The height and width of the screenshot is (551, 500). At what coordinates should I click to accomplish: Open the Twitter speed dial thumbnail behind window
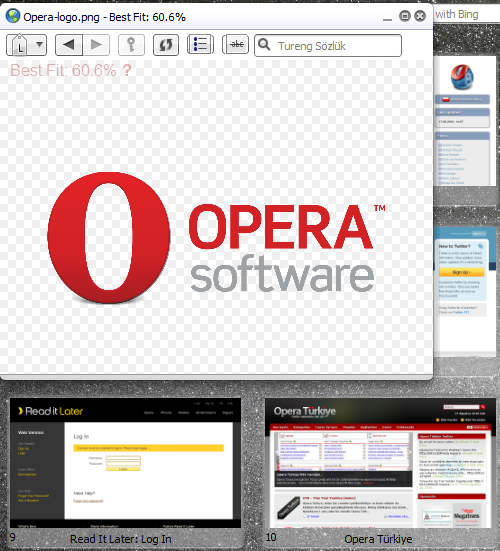tap(465, 292)
